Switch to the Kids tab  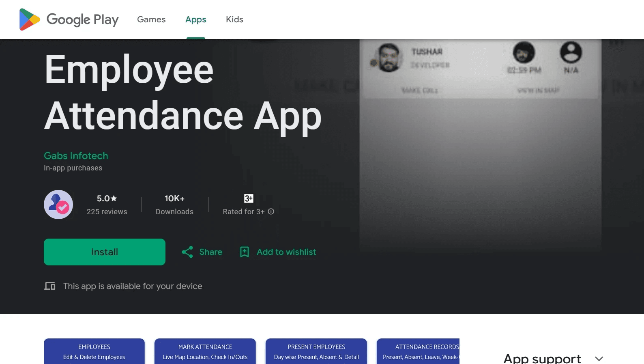pos(234,19)
